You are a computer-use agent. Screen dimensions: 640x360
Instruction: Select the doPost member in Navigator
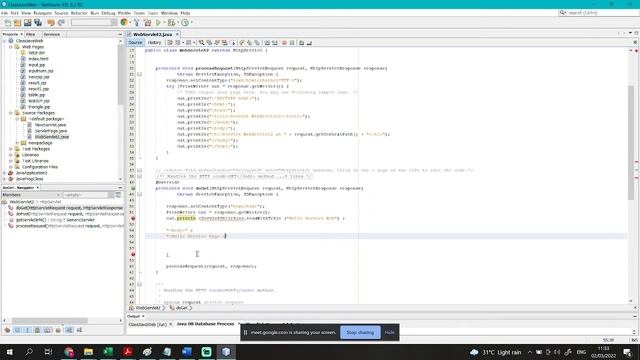[x=69, y=213]
